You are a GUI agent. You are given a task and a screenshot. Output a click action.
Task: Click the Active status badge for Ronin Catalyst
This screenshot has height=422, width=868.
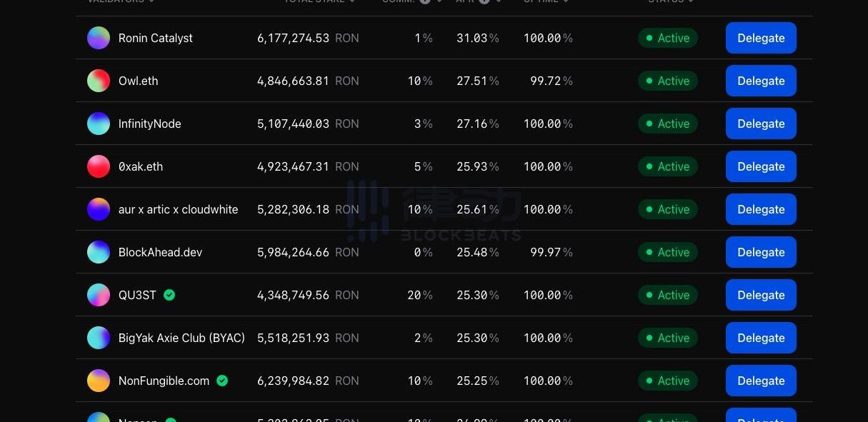(667, 38)
